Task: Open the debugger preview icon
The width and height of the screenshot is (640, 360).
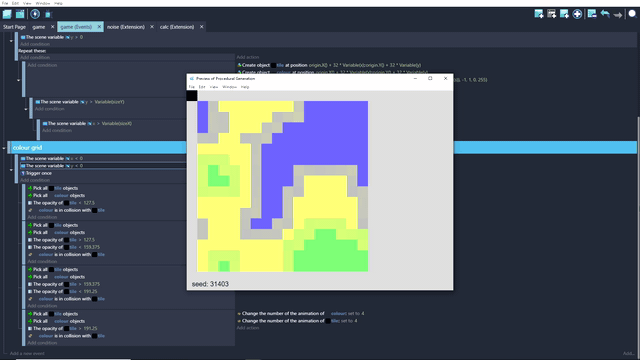Action: (48, 14)
